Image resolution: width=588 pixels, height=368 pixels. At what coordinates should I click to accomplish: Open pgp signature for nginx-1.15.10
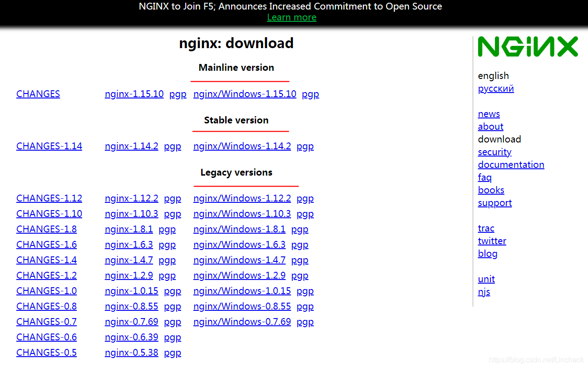(x=178, y=94)
